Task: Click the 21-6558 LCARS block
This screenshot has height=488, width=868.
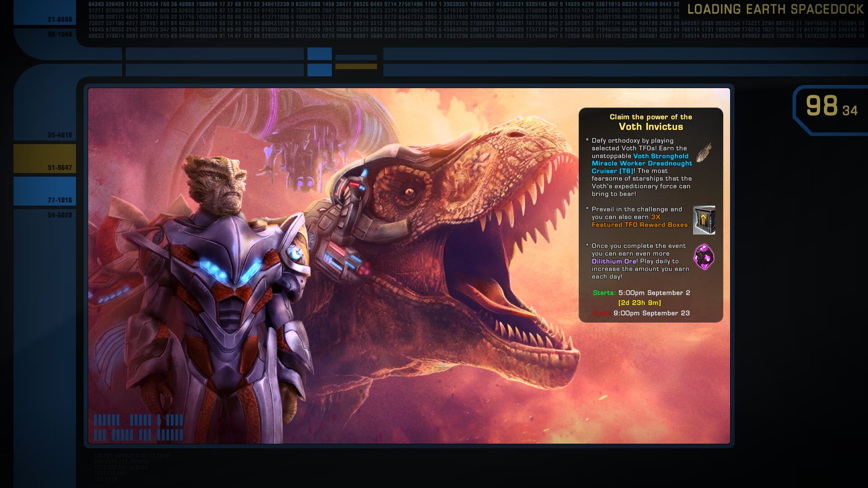Action: [x=45, y=13]
